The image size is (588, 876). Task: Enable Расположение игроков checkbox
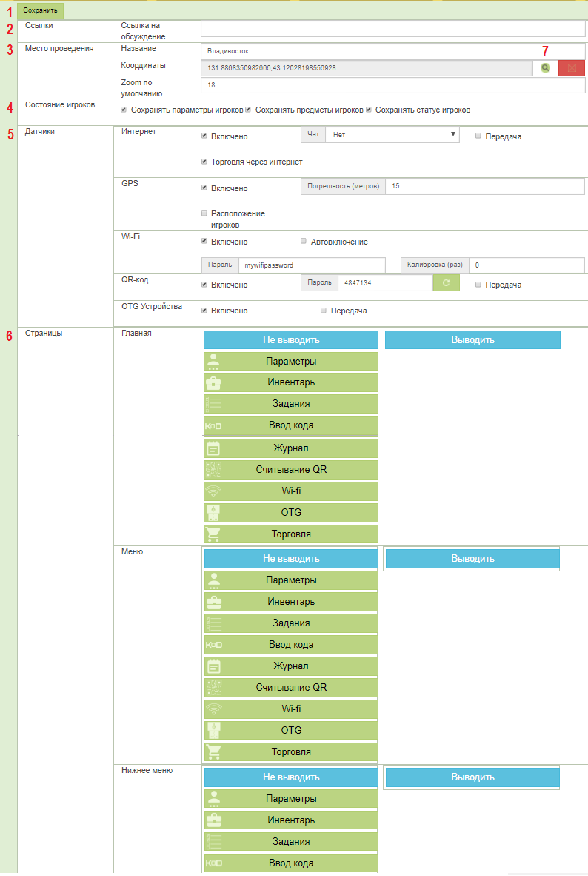point(204,213)
